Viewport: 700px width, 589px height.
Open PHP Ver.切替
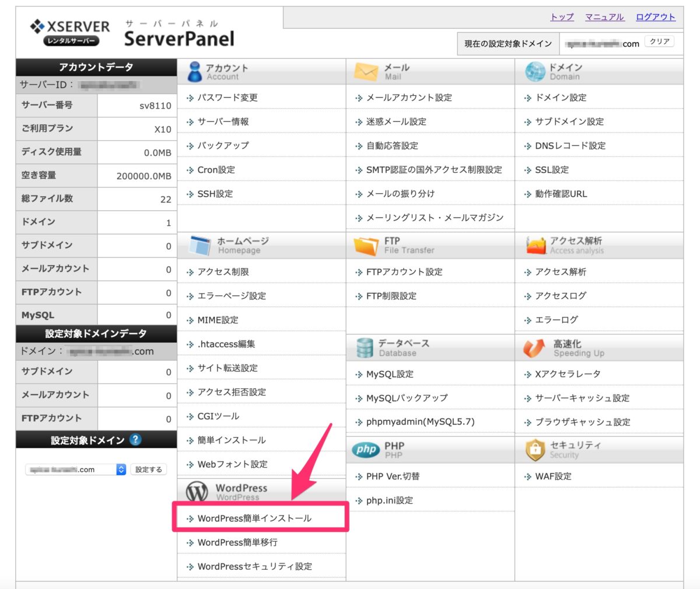click(x=393, y=476)
